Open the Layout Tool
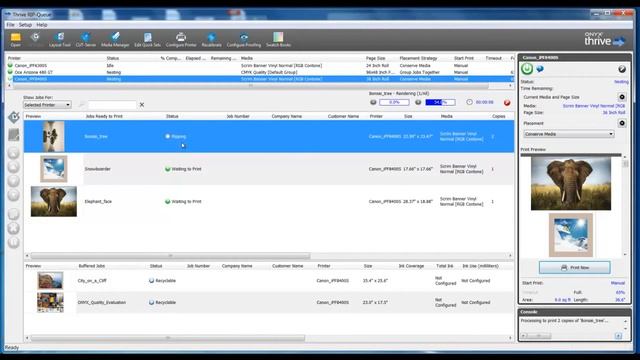Viewport: 640px width, 360px height. (60, 40)
